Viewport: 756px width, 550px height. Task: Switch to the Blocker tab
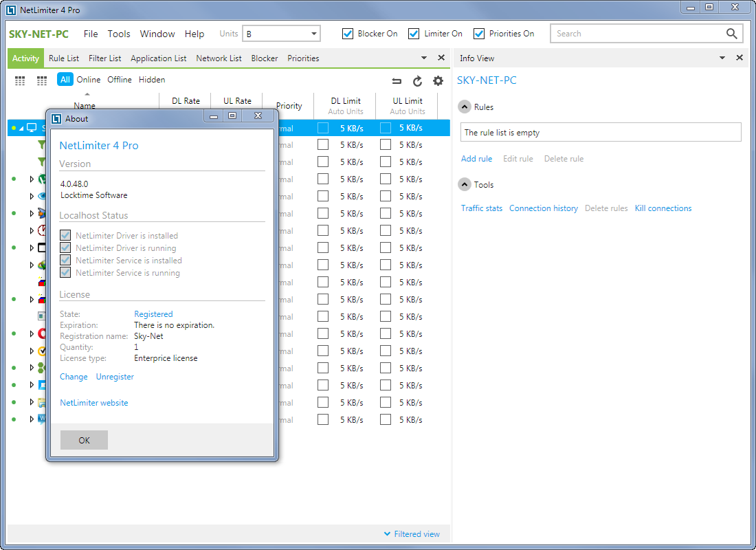pyautogui.click(x=264, y=58)
